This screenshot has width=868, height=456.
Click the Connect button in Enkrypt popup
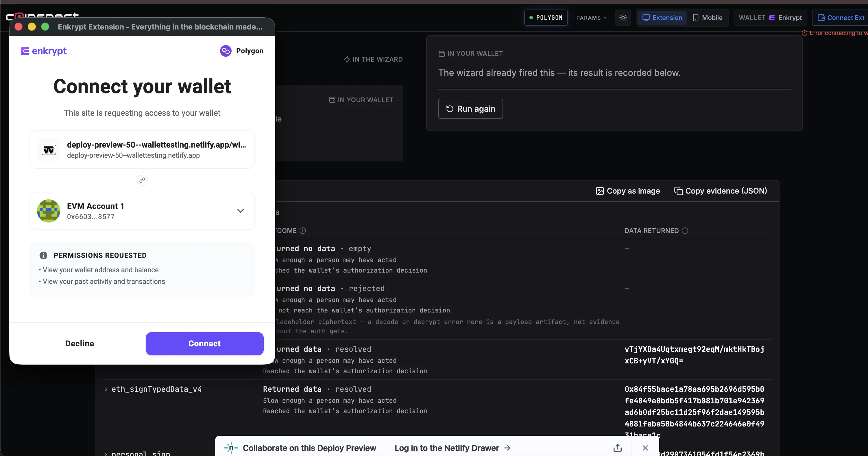pos(204,343)
